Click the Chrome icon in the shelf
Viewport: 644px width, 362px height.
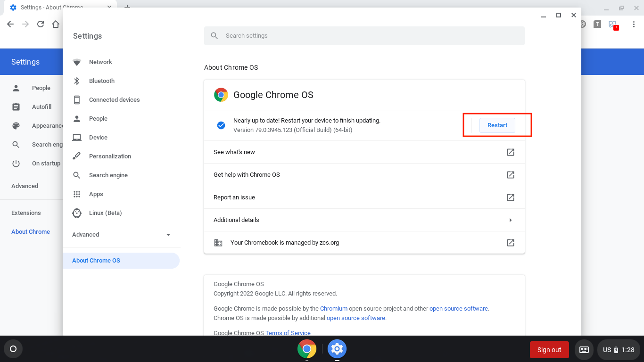click(307, 349)
